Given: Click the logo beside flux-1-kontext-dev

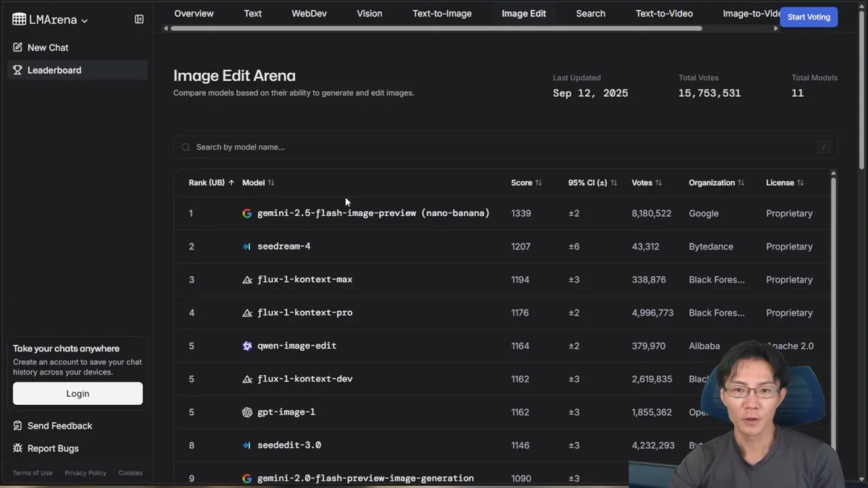Looking at the screenshot, I should tap(247, 379).
